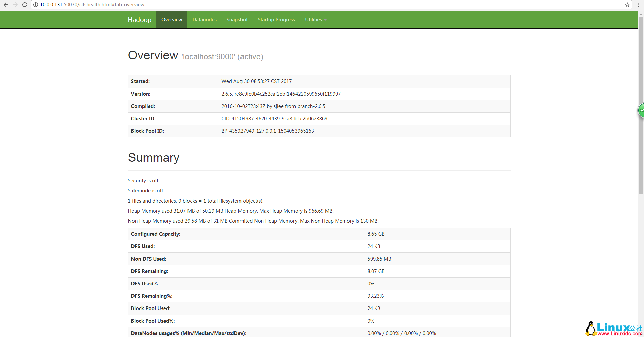Image resolution: width=644 pixels, height=337 pixels.
Task: Click the browser reload icon
Action: point(24,5)
